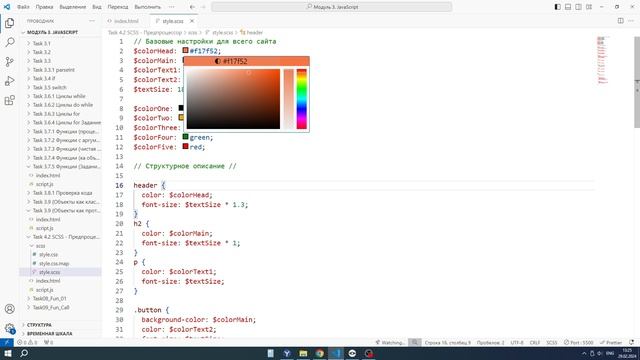Click the header breadcrumb symbol
640x360 pixels.
tap(251, 32)
